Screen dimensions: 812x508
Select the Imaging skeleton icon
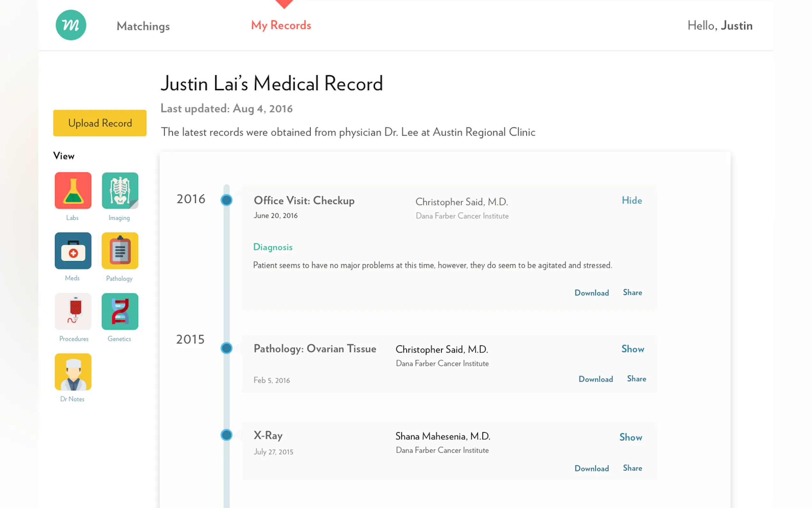click(120, 191)
